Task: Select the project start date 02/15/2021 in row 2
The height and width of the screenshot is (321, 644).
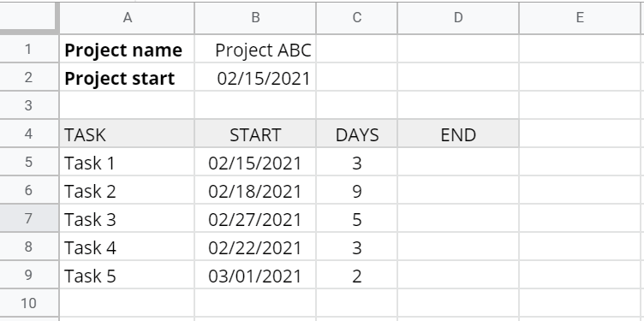Action: pyautogui.click(x=255, y=77)
